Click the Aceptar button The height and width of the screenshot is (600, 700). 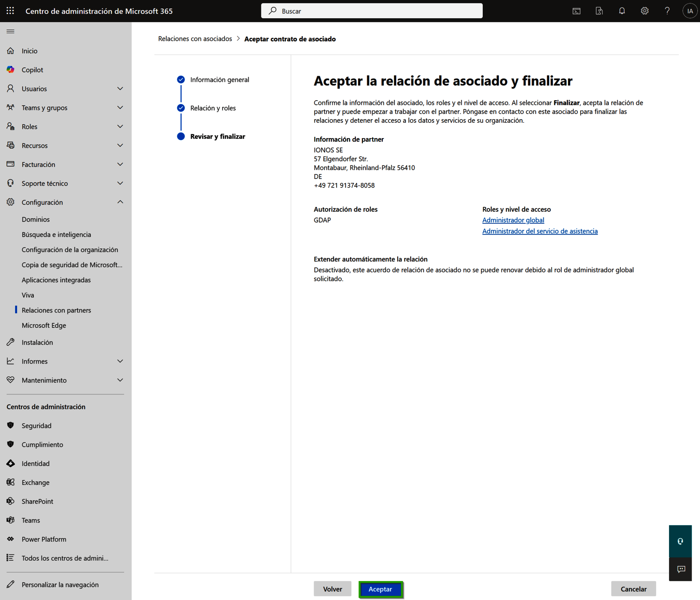coord(380,589)
